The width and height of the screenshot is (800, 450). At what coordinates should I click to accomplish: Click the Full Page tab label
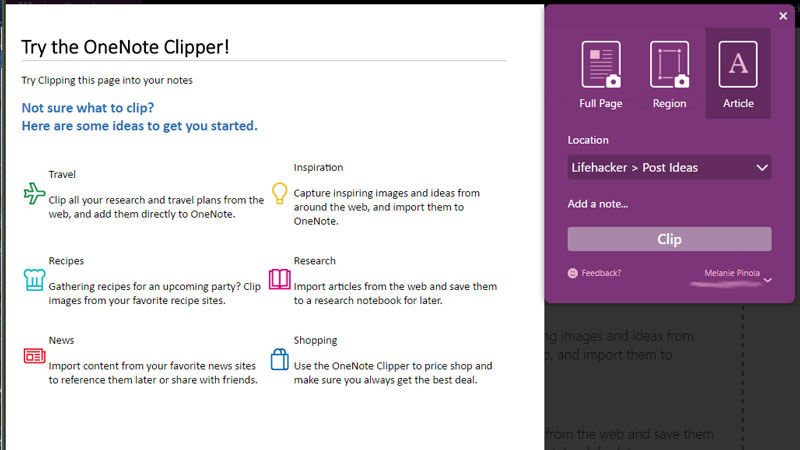pos(601,103)
